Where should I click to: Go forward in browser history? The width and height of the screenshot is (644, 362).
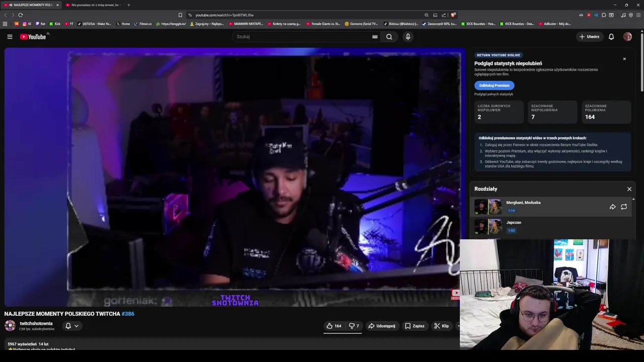[13, 15]
